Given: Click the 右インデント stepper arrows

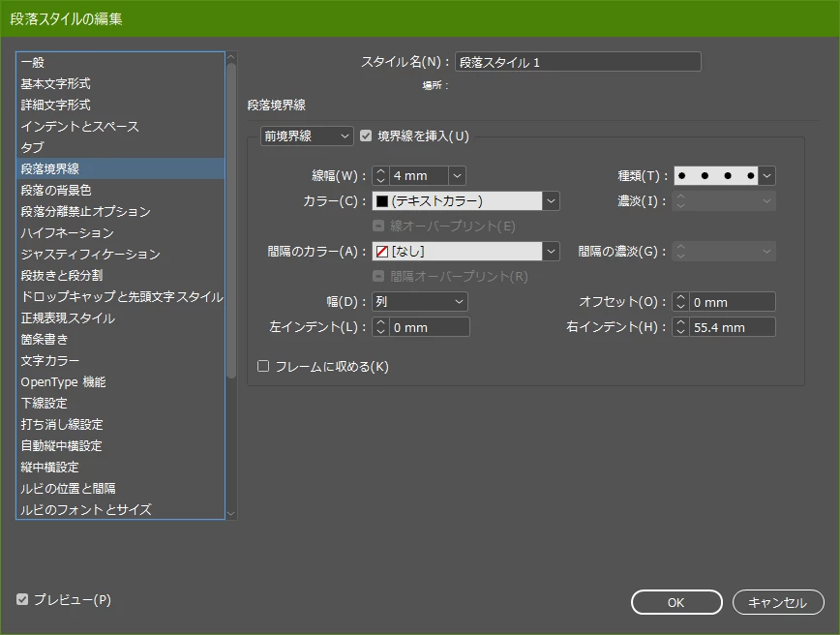Looking at the screenshot, I should pos(681,327).
